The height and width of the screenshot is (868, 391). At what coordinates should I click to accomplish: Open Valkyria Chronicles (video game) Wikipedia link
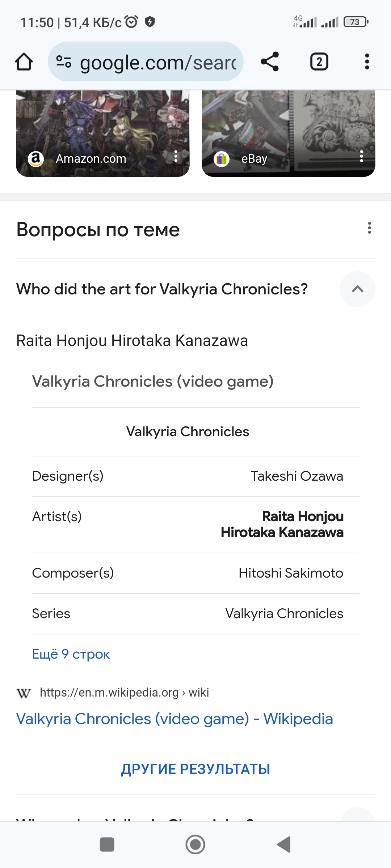[x=175, y=719]
